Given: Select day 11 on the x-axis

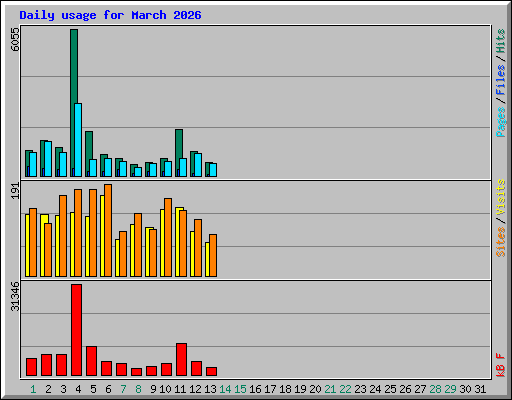Looking at the screenshot, I should [x=180, y=389].
